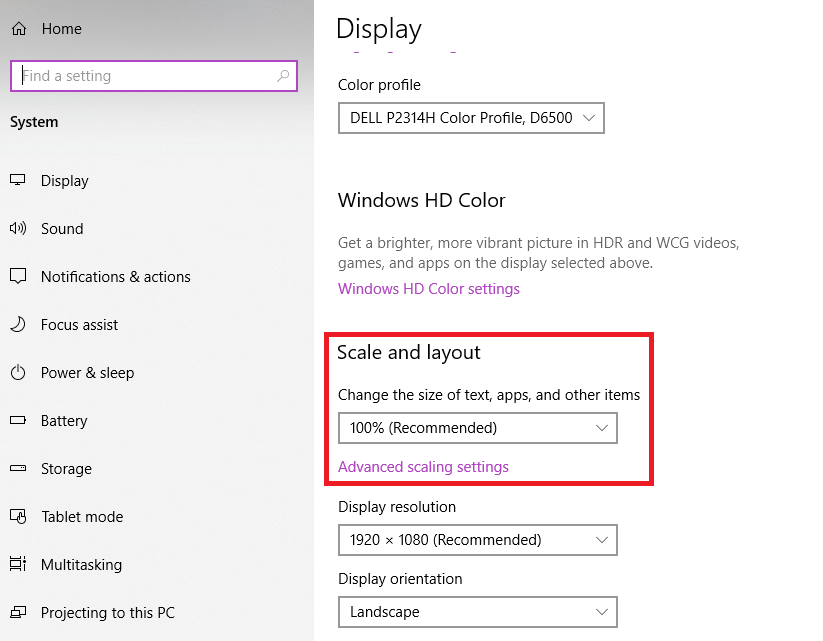Click the Power & sleep icon
This screenshot has width=823, height=641.
click(18, 372)
